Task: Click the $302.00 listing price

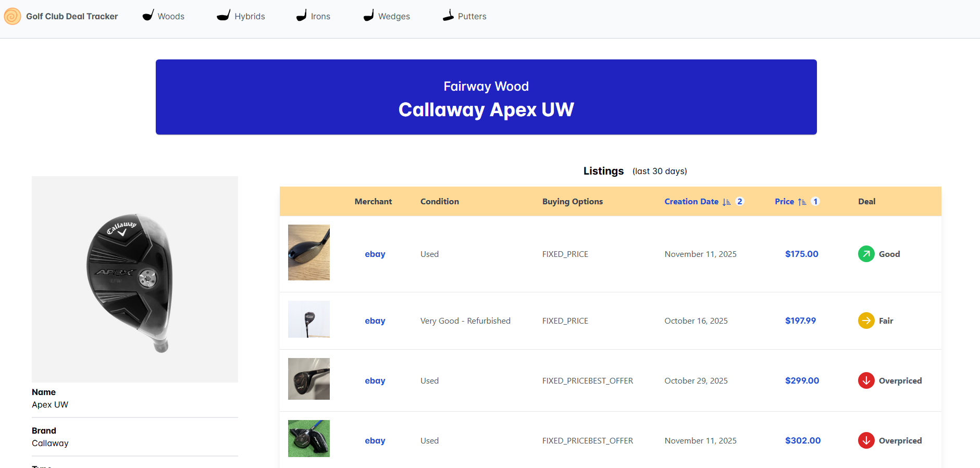Action: [802, 440]
